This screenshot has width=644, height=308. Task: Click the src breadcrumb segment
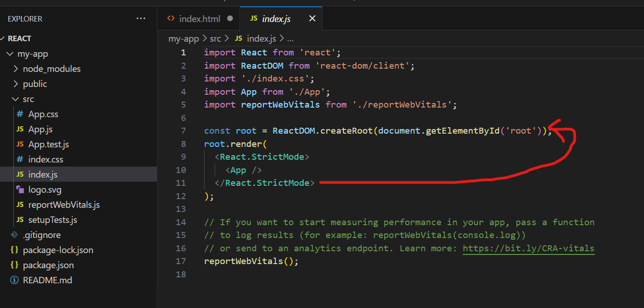click(x=215, y=39)
